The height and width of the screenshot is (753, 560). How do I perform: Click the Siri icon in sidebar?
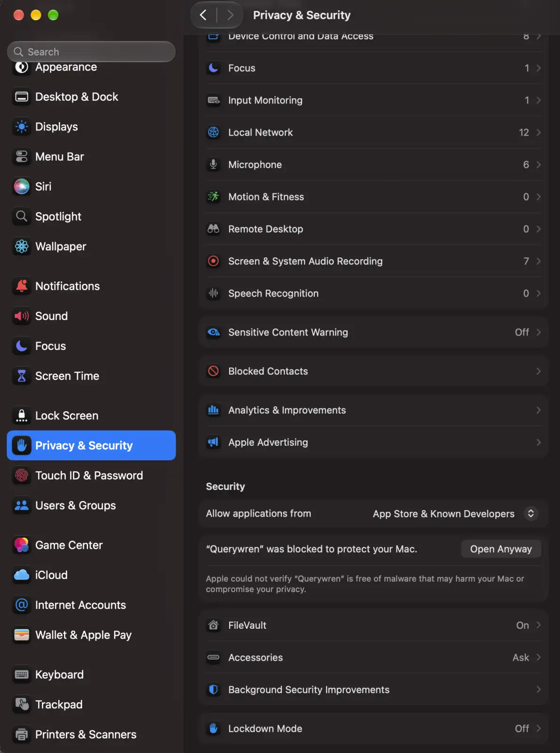[22, 186]
